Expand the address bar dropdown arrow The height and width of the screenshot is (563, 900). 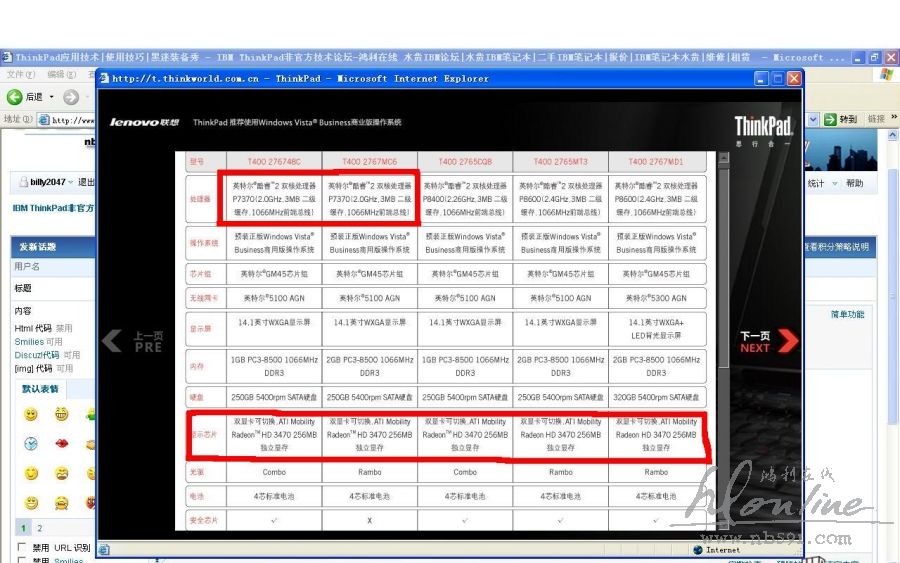click(x=813, y=119)
